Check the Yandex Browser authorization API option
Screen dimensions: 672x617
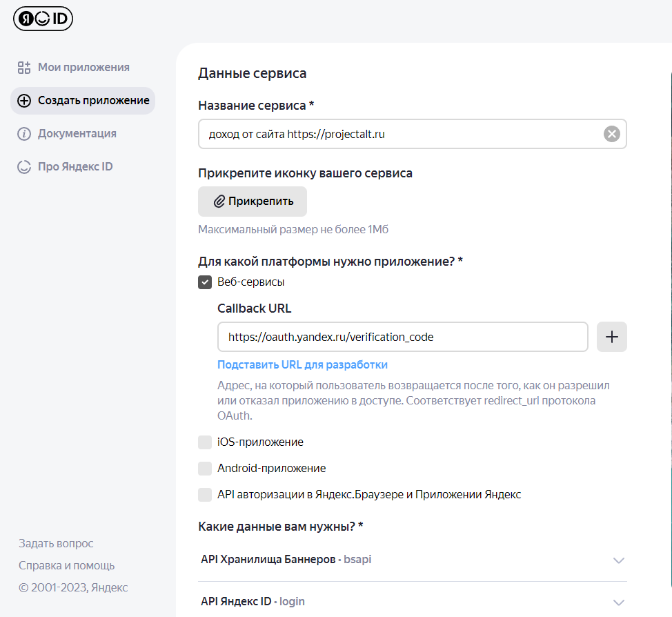coord(205,495)
